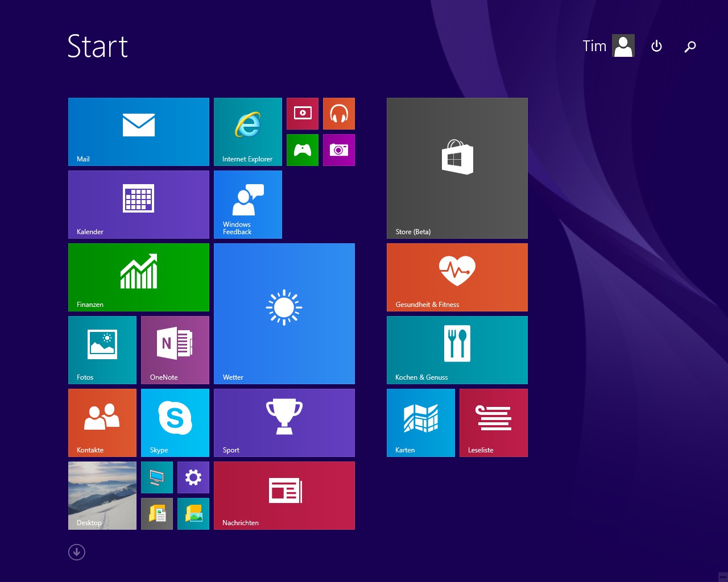Viewport: 728px width, 582px height.
Task: Open the Mail tile
Action: click(x=139, y=132)
